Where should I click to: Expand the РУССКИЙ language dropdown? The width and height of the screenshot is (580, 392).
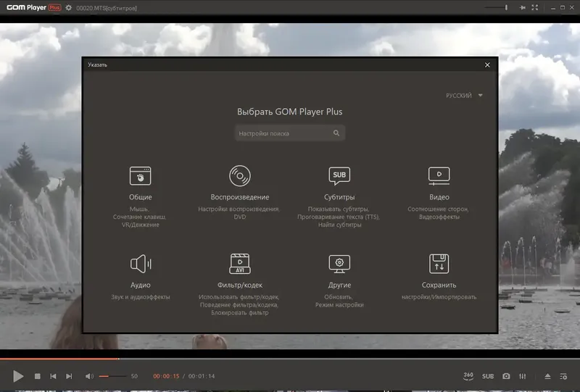click(x=464, y=96)
